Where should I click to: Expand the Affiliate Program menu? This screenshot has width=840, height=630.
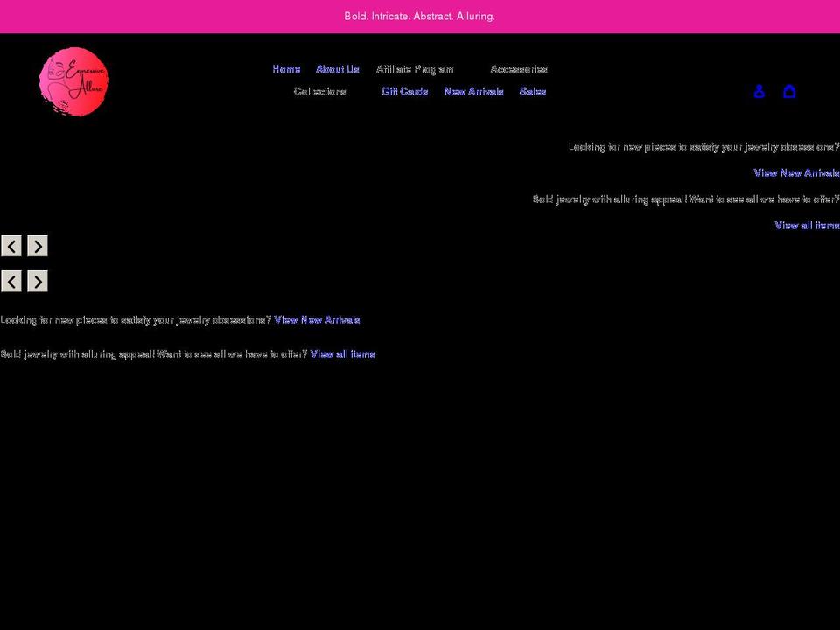tap(416, 69)
